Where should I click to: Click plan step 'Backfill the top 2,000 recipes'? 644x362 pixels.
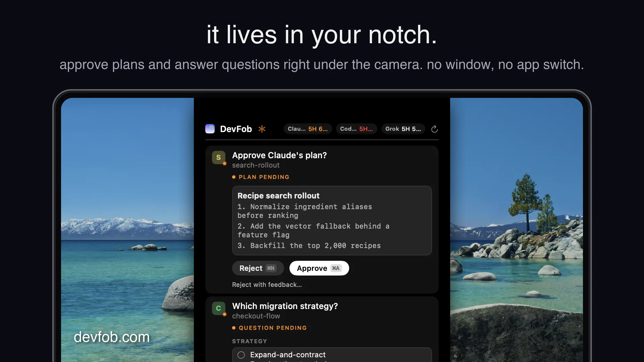tap(309, 246)
